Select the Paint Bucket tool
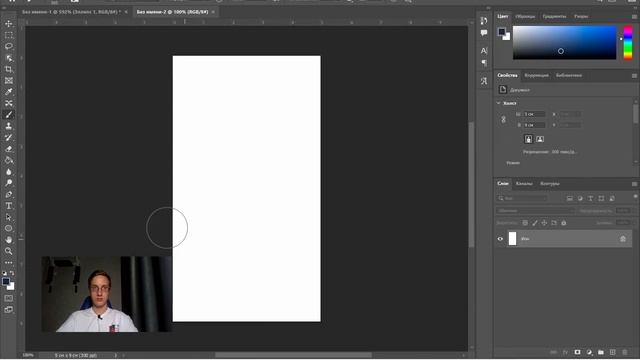This screenshot has height=360, width=640. [9, 160]
